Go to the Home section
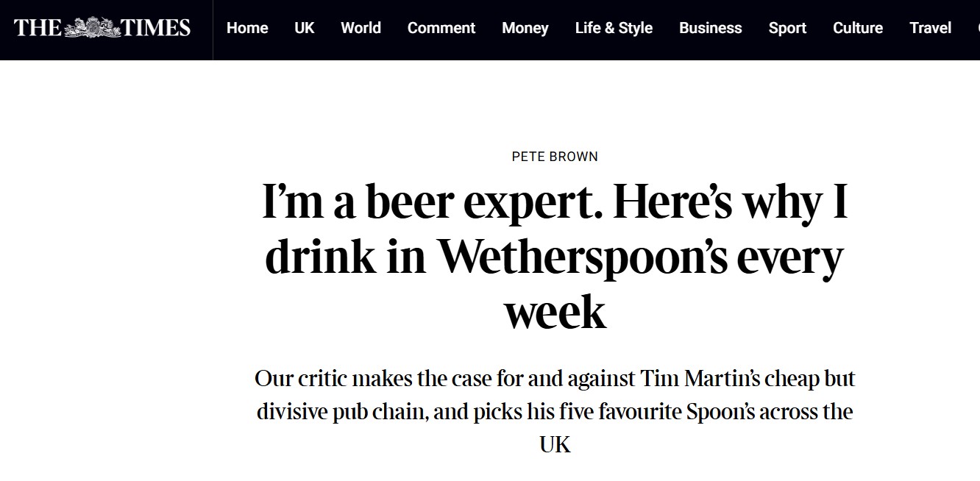This screenshot has height=481, width=980. [x=247, y=28]
